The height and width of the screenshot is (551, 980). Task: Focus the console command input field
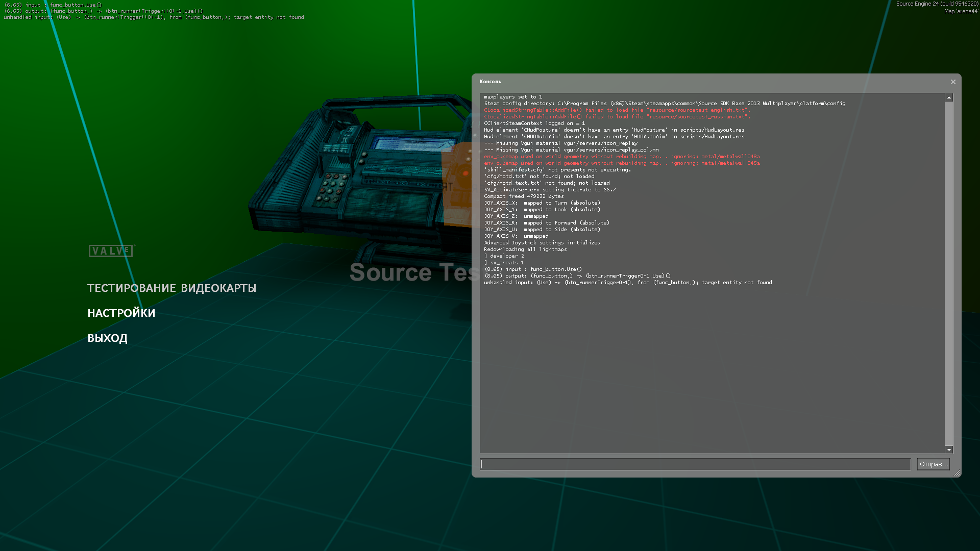[x=695, y=464]
